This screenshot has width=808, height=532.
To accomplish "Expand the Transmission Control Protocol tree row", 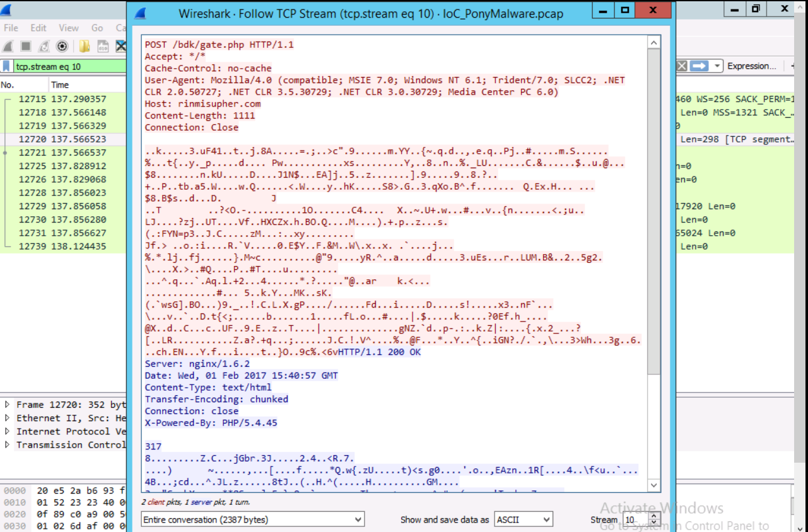I will coord(8,444).
